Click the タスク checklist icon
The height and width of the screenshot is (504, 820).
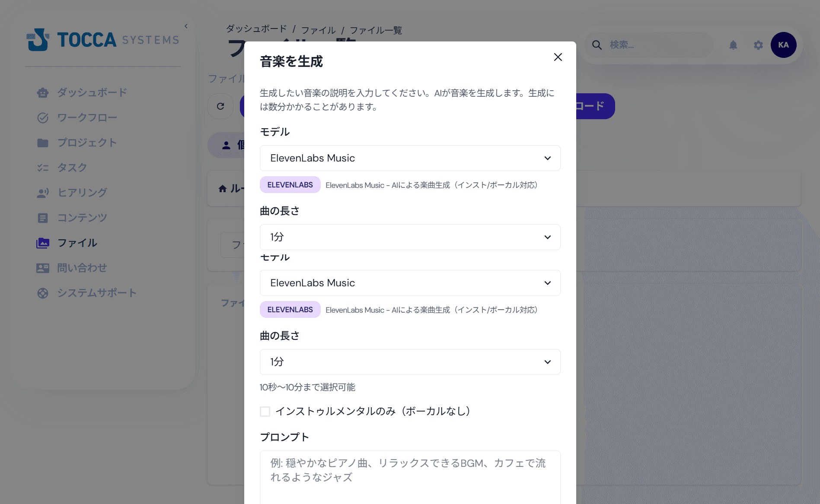[43, 168]
